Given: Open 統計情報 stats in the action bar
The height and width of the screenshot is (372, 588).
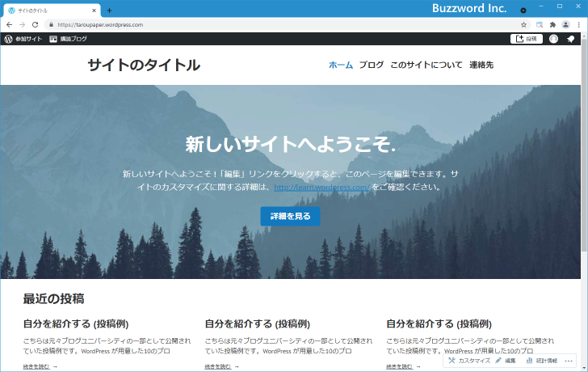Looking at the screenshot, I should pyautogui.click(x=541, y=361).
